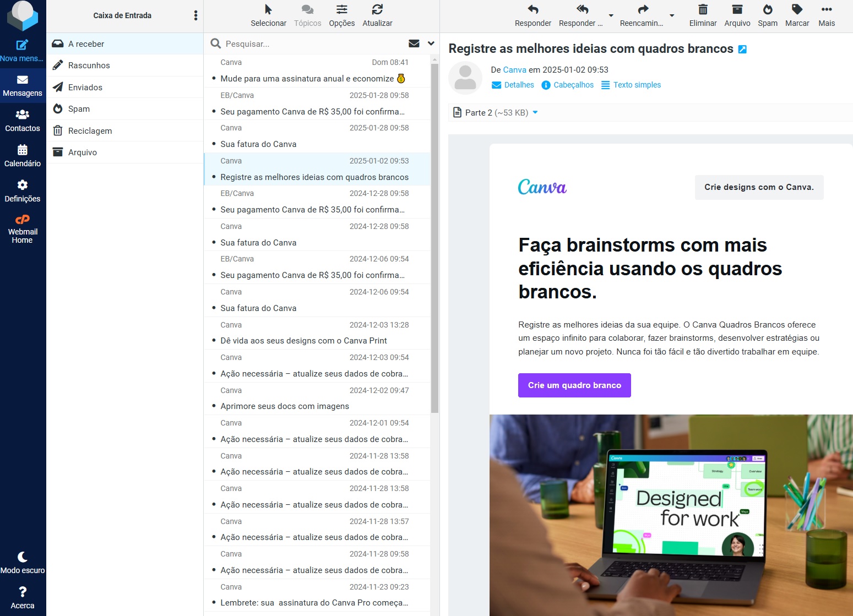Click Reencaminhar to forward message

coord(642,16)
